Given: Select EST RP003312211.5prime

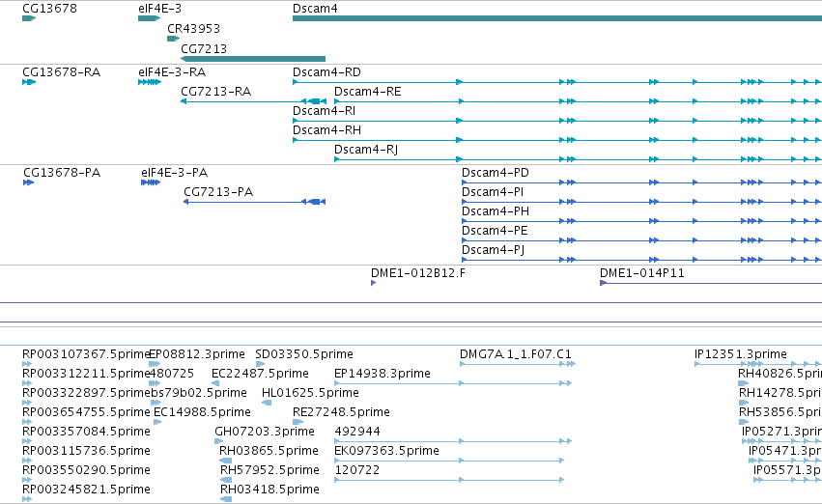Looking at the screenshot, I should point(86,374).
